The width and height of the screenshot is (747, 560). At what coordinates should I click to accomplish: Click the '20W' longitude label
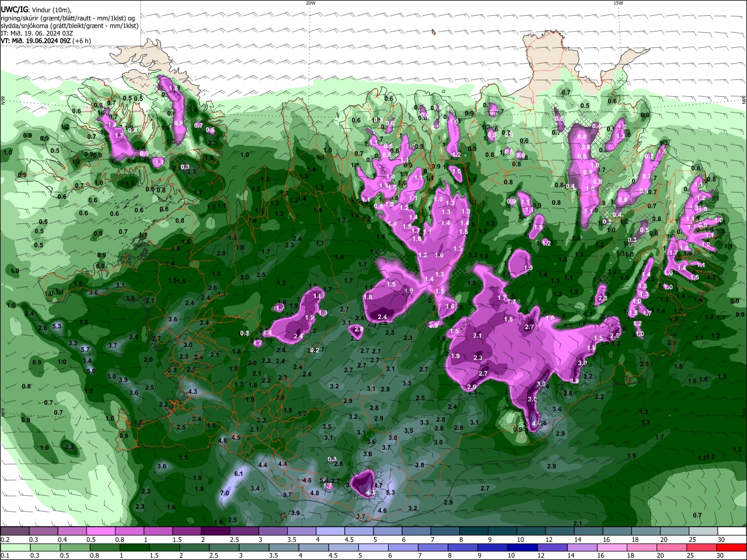coord(310,3)
